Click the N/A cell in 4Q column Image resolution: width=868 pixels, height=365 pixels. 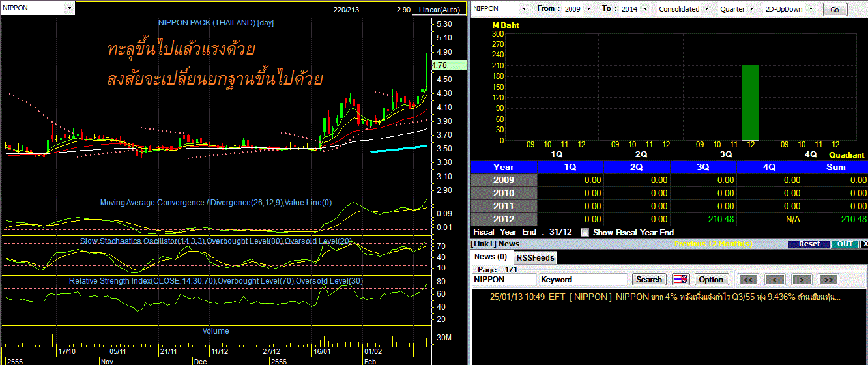click(x=792, y=220)
